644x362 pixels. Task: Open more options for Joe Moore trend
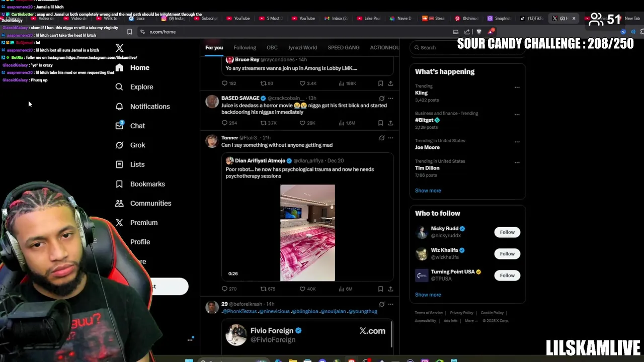pos(517,142)
